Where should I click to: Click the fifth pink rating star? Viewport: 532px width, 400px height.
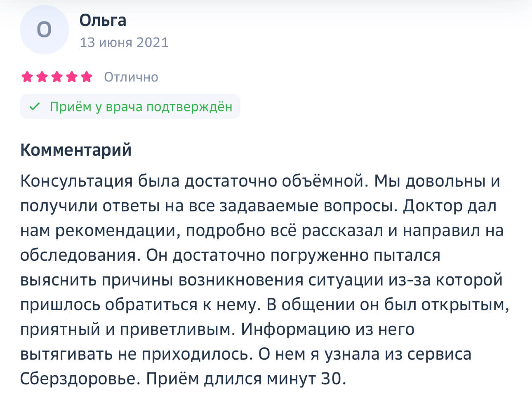click(x=87, y=77)
